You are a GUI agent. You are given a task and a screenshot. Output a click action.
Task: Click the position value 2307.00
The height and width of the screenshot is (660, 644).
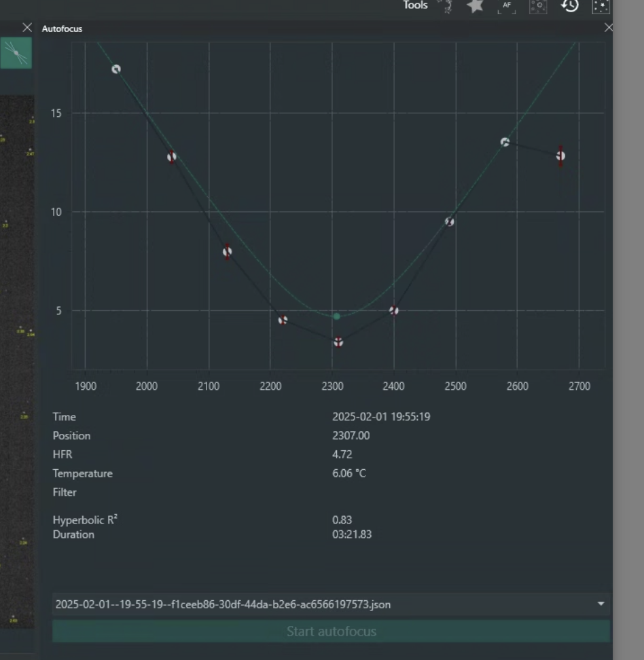click(x=351, y=436)
